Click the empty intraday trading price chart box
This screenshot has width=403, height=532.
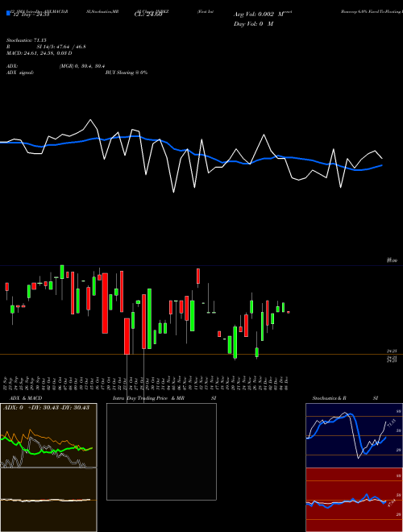point(161,451)
